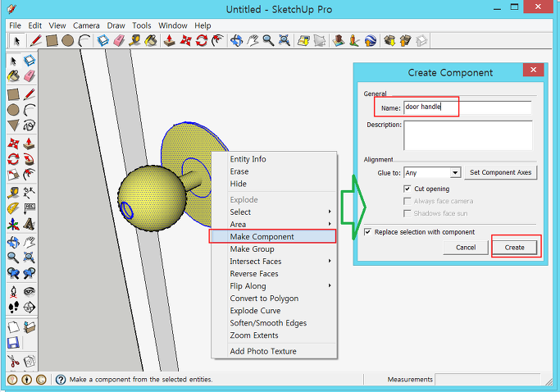Click the Save floppy disk icon

(13, 343)
